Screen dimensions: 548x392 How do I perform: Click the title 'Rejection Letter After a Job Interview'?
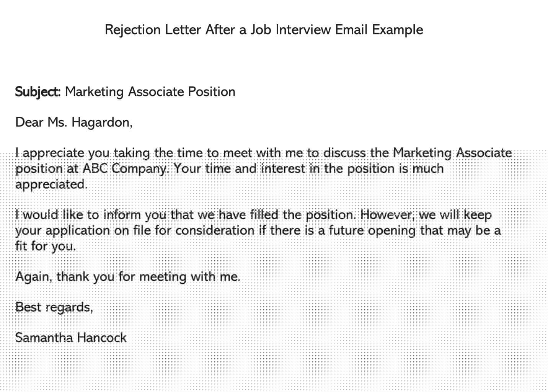pos(218,30)
